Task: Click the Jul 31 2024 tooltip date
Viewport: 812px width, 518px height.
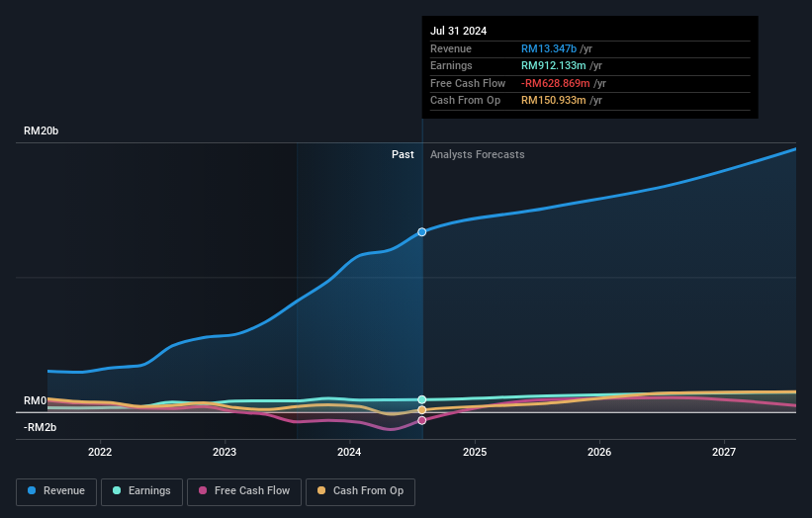Action: point(458,31)
